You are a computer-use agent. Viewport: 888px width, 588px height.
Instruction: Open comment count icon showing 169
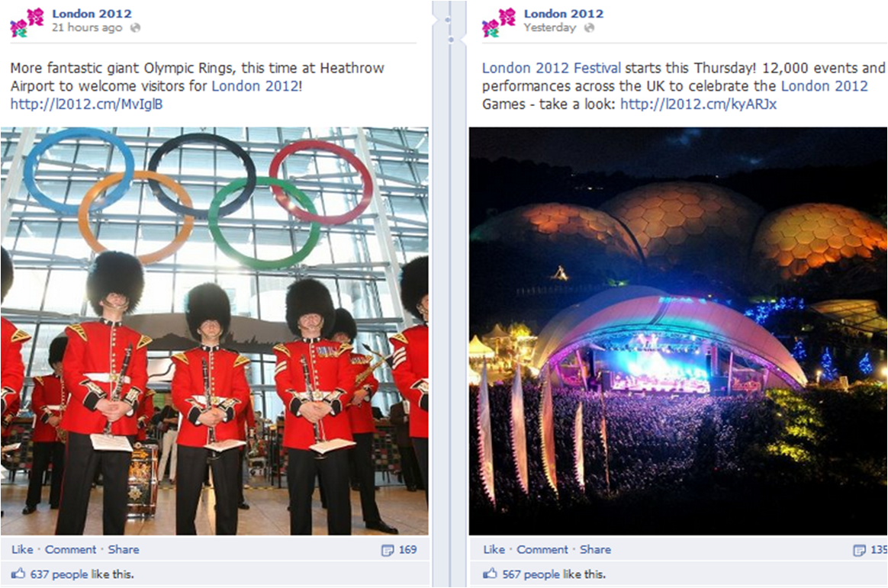click(388, 550)
